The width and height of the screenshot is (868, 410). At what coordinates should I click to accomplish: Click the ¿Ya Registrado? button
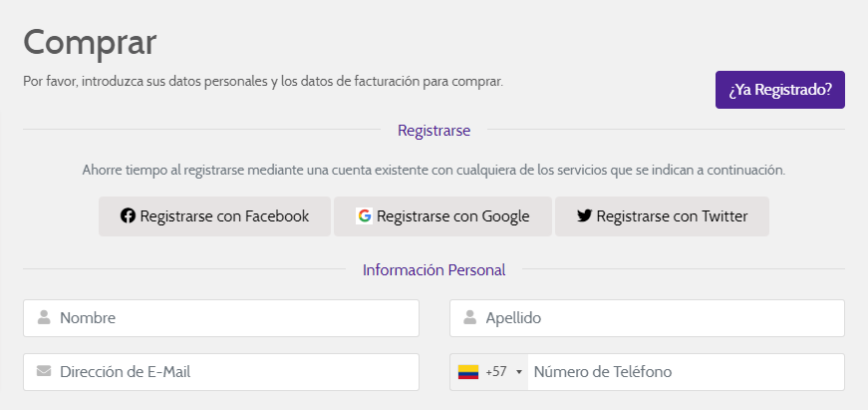(780, 90)
